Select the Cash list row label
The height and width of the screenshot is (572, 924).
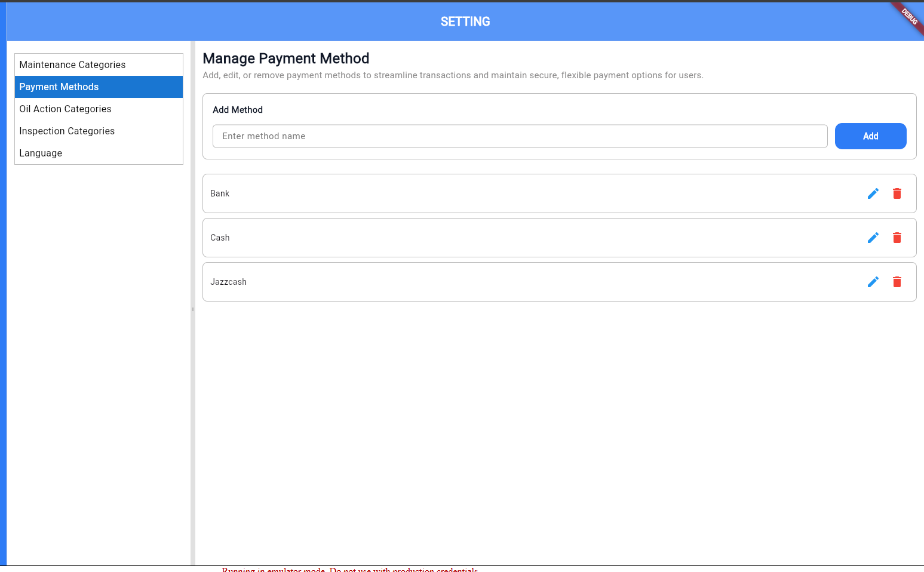point(220,238)
